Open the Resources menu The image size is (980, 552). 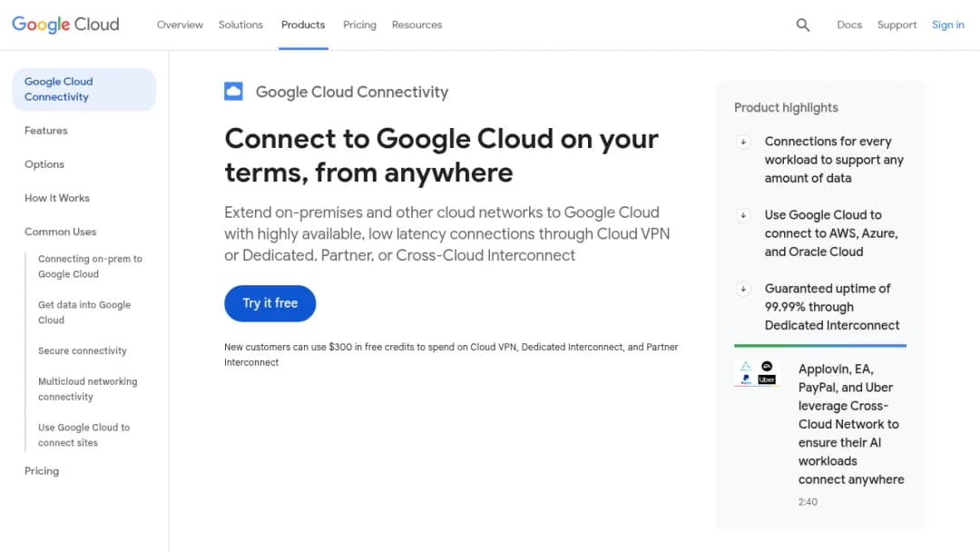click(416, 25)
